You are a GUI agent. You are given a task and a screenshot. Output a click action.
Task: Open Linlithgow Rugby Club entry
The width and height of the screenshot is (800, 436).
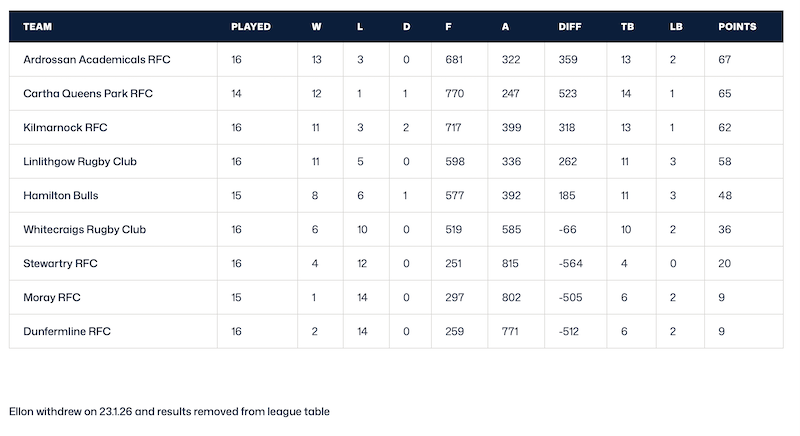click(x=80, y=162)
